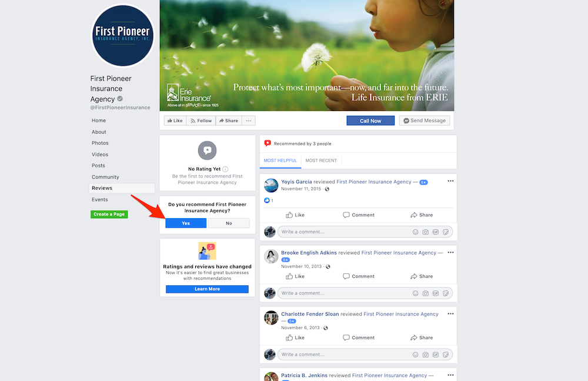Screen dimensions: 588x381
Task: Like Brooke English Adkins' review
Action: [x=295, y=276]
